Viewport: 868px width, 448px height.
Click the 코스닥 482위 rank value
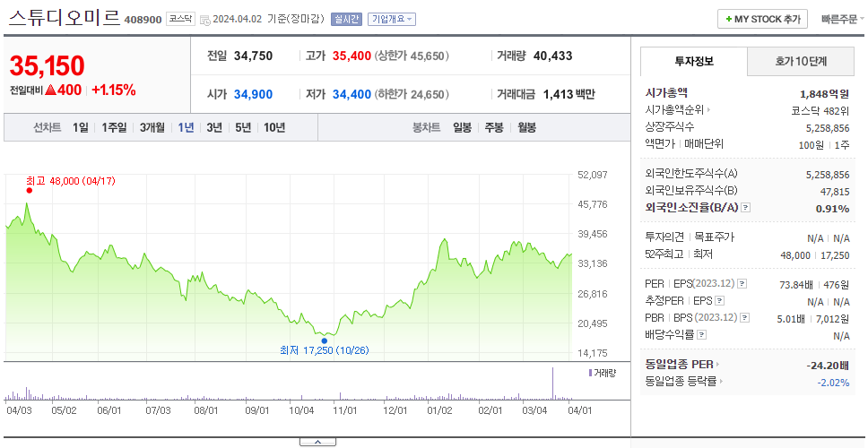click(820, 110)
